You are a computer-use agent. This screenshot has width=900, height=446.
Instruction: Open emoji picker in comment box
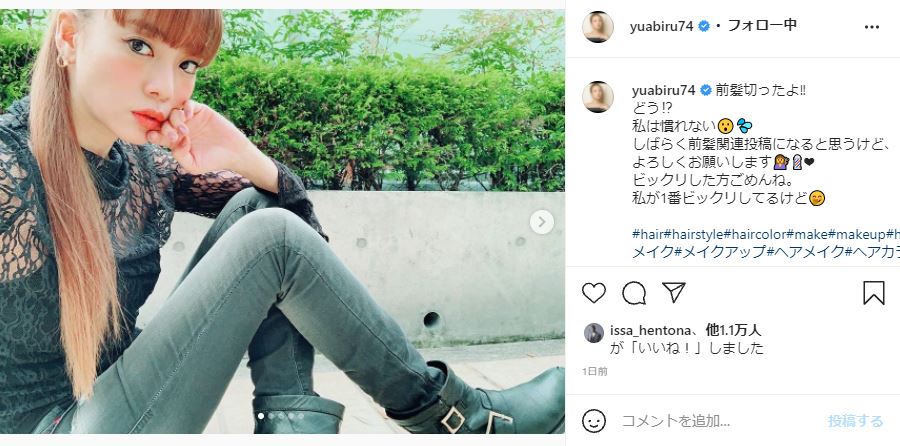[593, 421]
